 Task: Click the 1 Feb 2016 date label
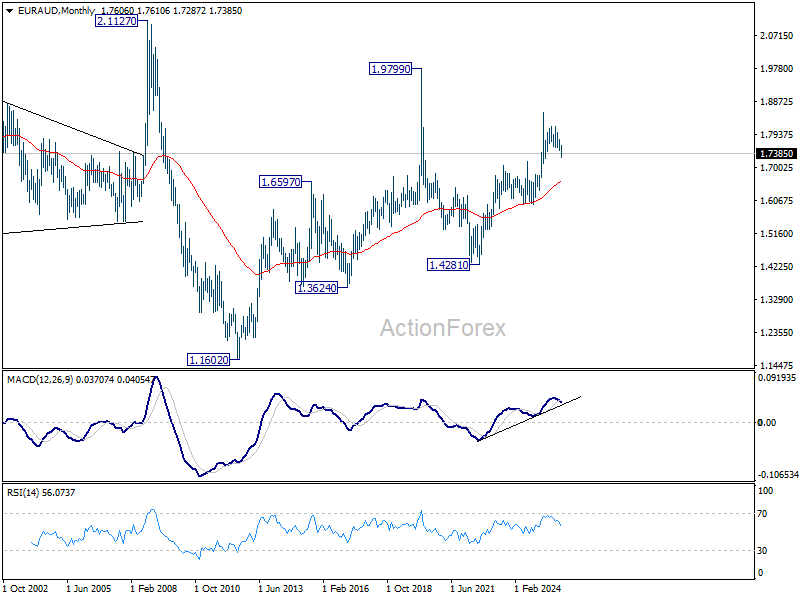[345, 589]
